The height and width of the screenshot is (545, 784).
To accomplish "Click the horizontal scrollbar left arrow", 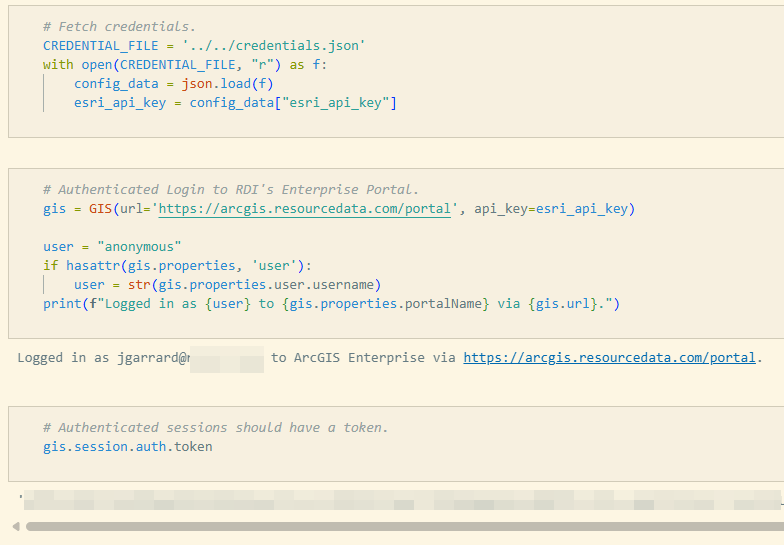I will (x=16, y=526).
